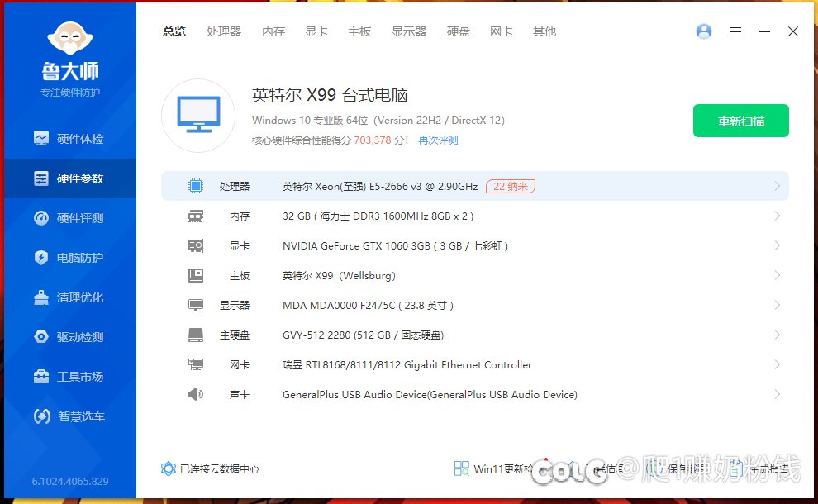Select the GeneralPlus USB Audio text
The image size is (818, 504).
coord(430,394)
